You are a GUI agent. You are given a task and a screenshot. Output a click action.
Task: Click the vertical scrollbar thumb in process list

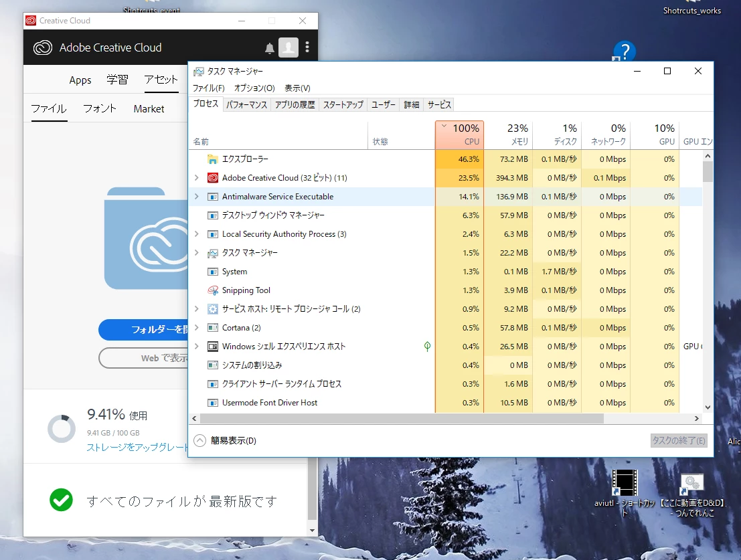(x=707, y=172)
